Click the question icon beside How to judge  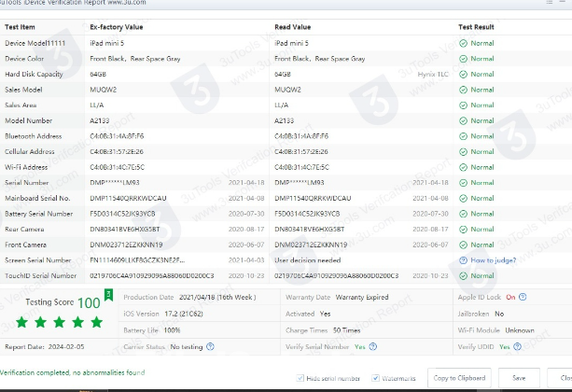(x=463, y=260)
